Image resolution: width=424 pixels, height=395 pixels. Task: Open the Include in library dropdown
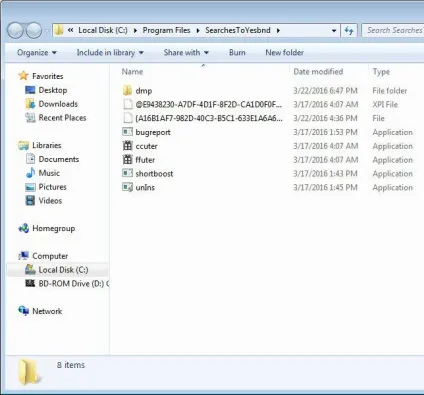click(110, 53)
